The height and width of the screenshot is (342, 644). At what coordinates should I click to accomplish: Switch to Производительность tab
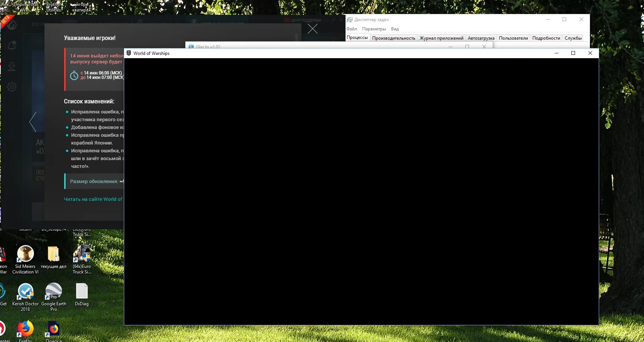394,38
